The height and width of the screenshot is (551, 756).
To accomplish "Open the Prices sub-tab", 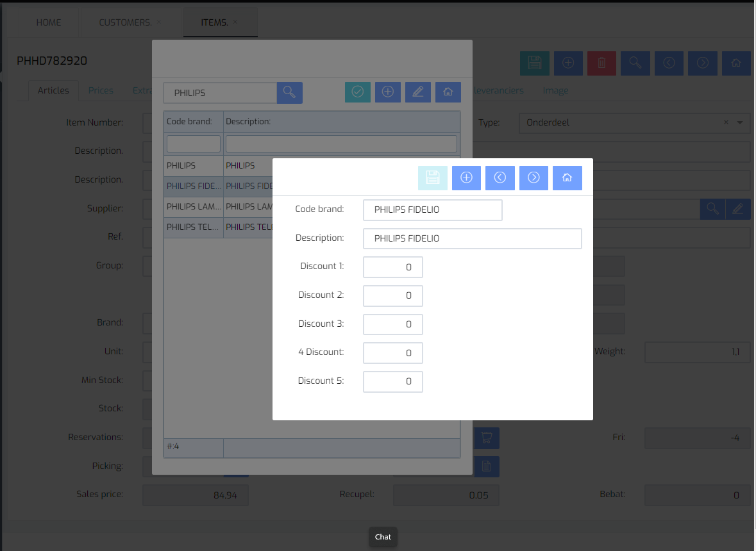I will coord(101,90).
